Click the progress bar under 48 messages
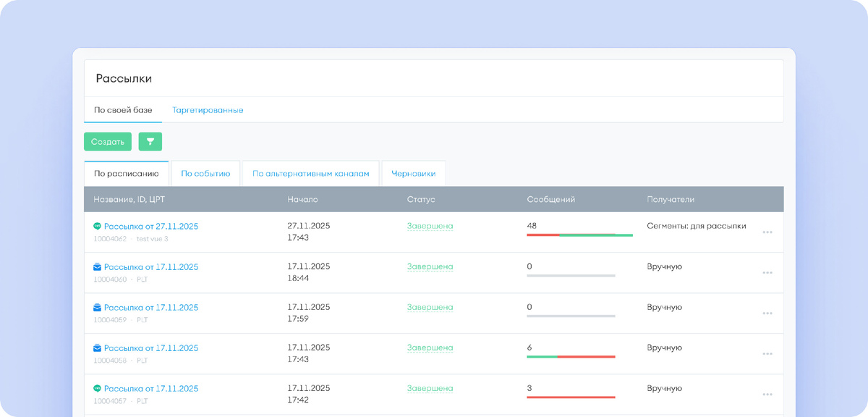 coord(579,235)
